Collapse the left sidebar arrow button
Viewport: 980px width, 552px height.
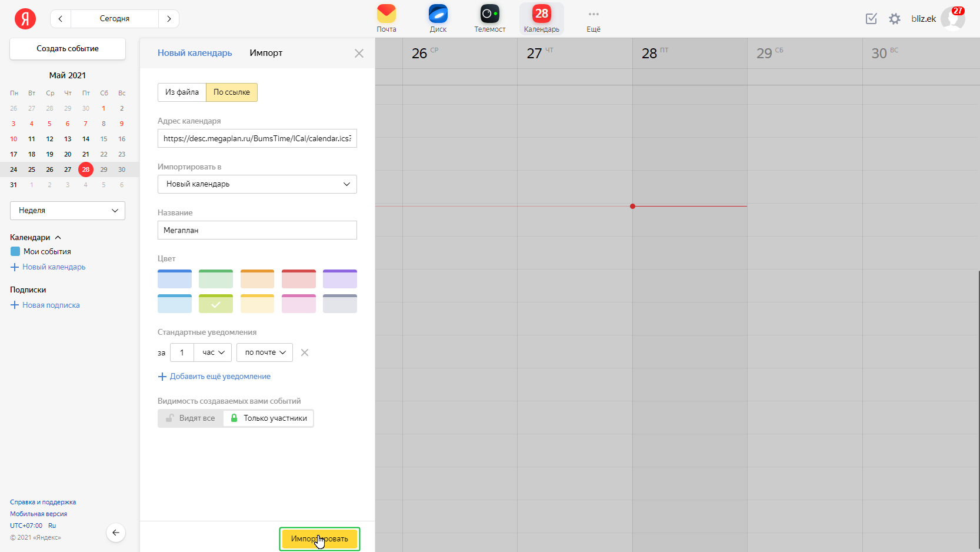116,533
